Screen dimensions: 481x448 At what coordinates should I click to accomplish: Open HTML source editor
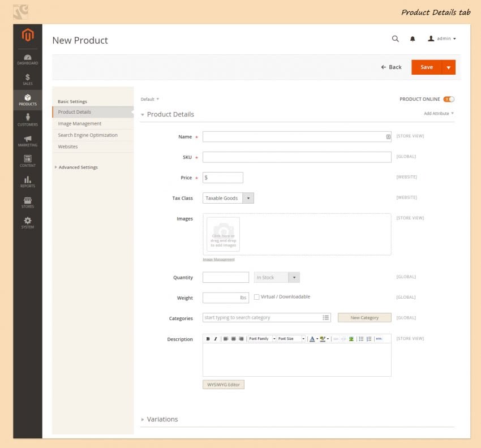coord(379,339)
